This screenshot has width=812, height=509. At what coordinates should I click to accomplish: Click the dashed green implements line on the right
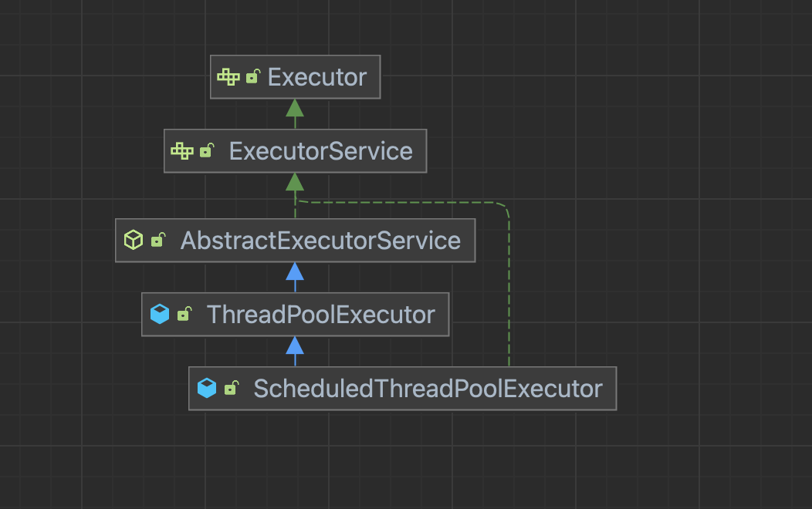click(509, 293)
